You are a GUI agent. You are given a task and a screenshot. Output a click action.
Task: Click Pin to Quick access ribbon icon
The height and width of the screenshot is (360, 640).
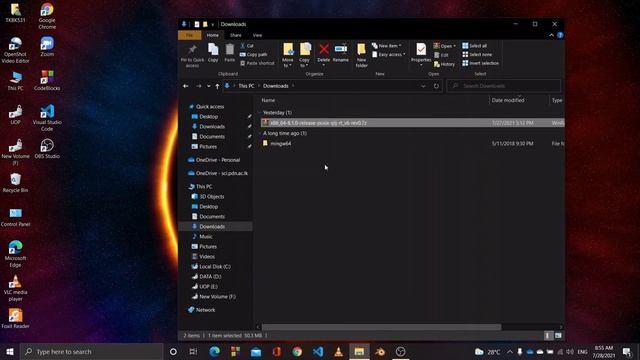[192, 55]
